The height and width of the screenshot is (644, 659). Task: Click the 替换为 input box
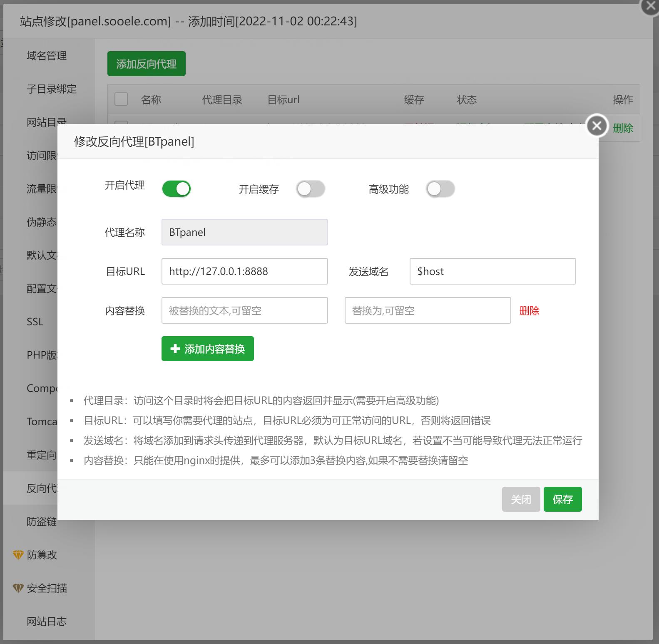click(x=428, y=310)
